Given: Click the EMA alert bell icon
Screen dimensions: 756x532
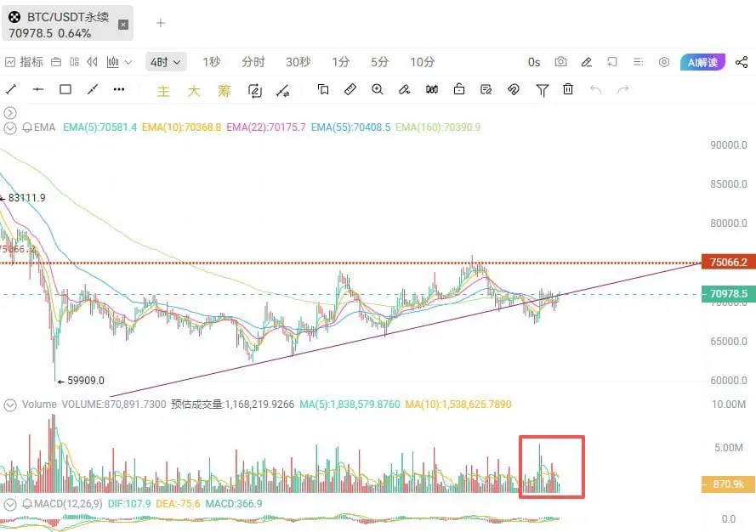Looking at the screenshot, I should (27, 127).
